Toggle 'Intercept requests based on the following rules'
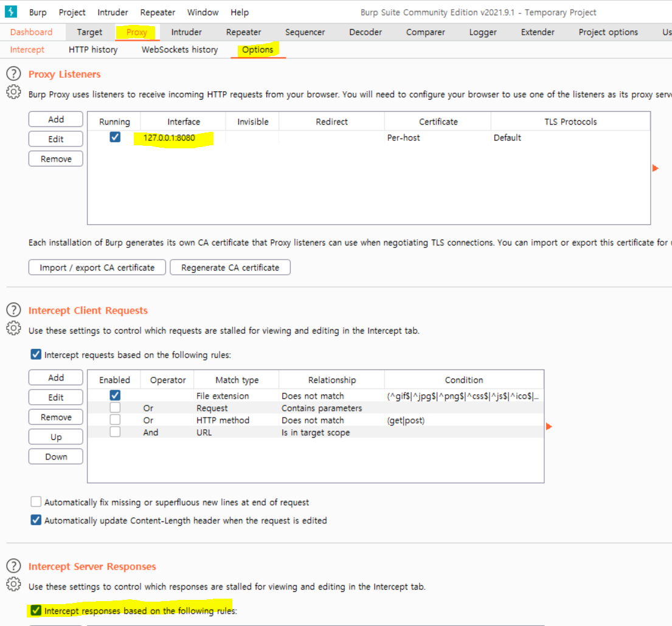This screenshot has width=672, height=626. pyautogui.click(x=36, y=354)
